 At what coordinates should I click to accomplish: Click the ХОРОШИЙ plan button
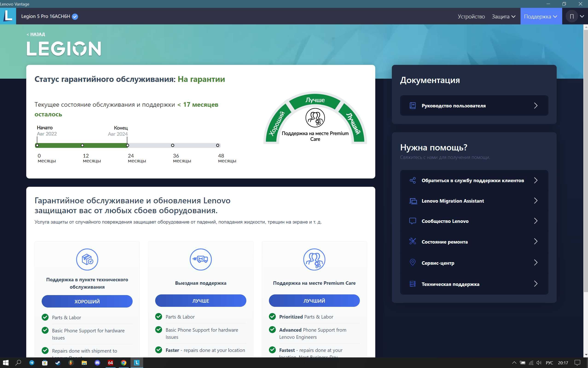pos(87,301)
